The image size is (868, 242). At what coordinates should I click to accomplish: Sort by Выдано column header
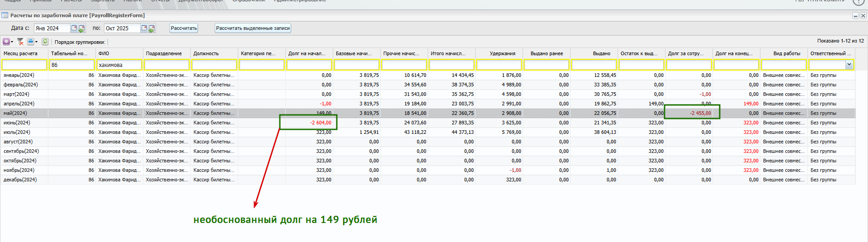(594, 53)
